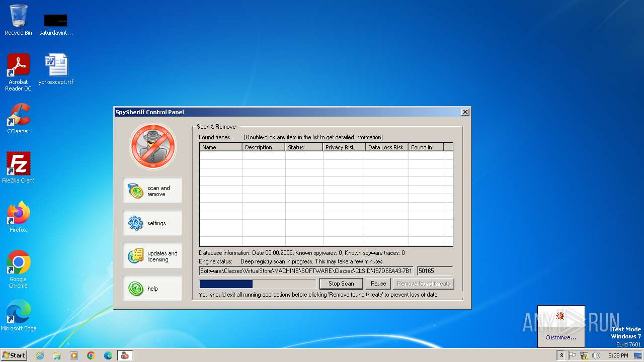Launch Google Chrome desktop shortcut
Screen dimensions: 644x362
coord(19,269)
